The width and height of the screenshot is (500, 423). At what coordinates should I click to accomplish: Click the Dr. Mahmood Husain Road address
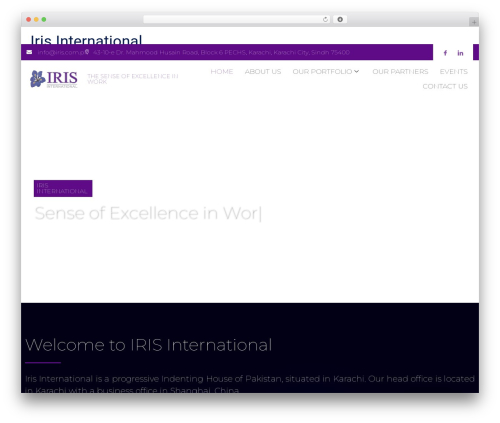pos(221,52)
